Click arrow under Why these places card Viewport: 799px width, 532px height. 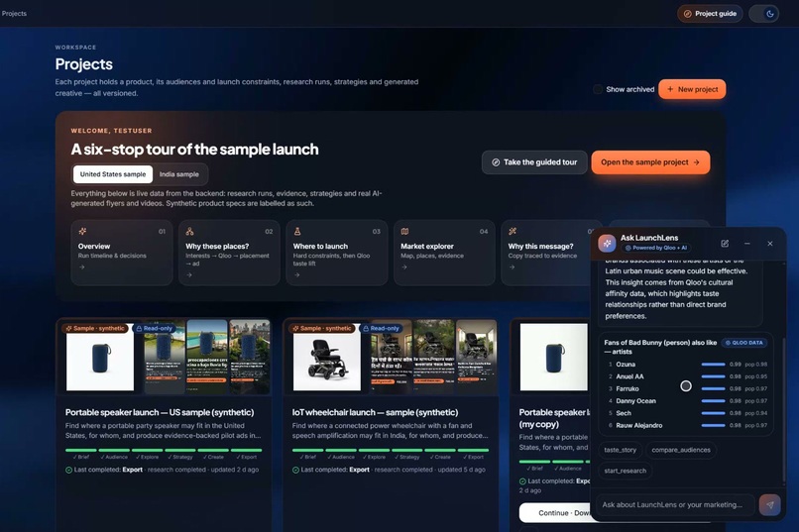point(189,274)
